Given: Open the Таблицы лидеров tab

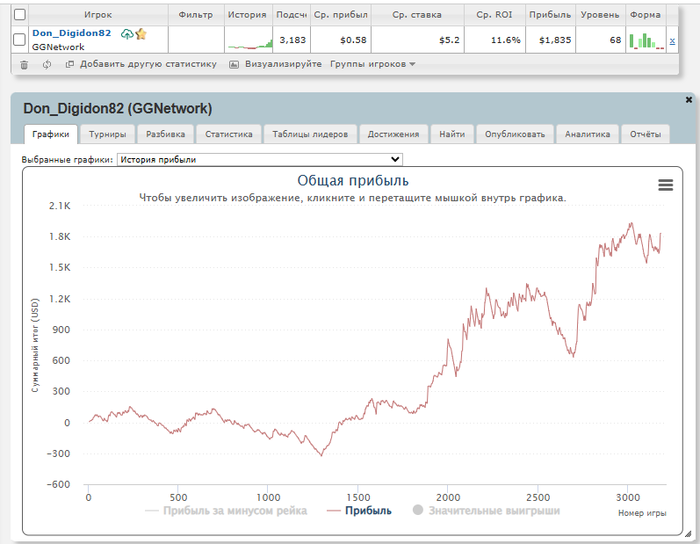Looking at the screenshot, I should (310, 134).
